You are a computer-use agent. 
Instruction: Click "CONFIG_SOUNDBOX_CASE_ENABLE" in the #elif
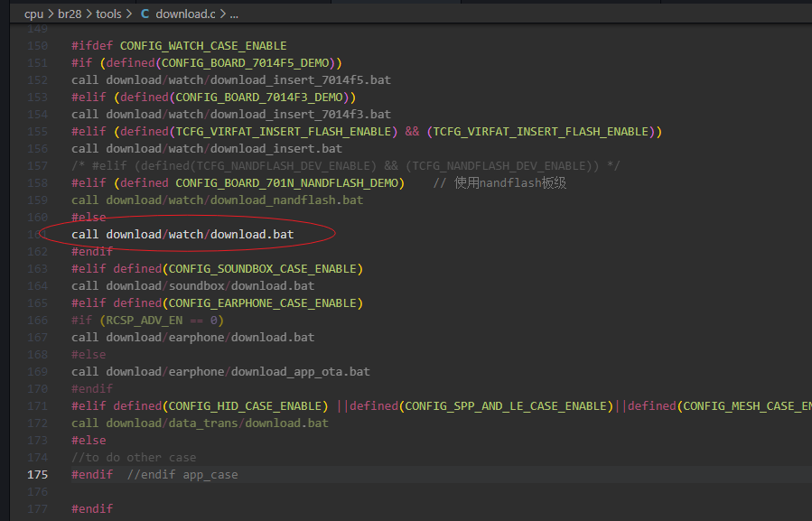tap(263, 269)
